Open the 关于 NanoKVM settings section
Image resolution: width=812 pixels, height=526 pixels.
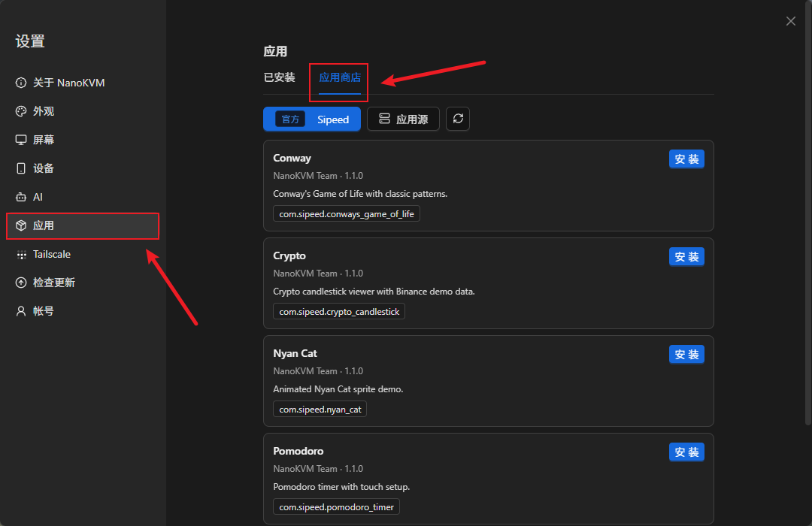[x=83, y=83]
